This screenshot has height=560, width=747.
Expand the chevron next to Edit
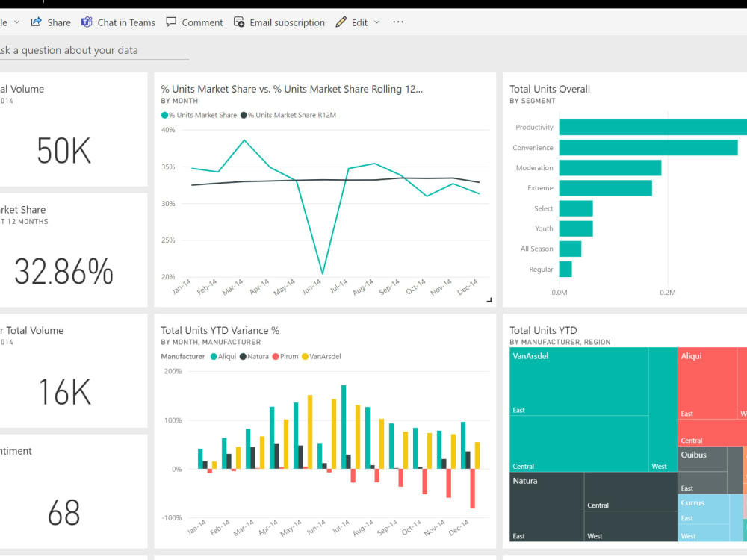(376, 22)
